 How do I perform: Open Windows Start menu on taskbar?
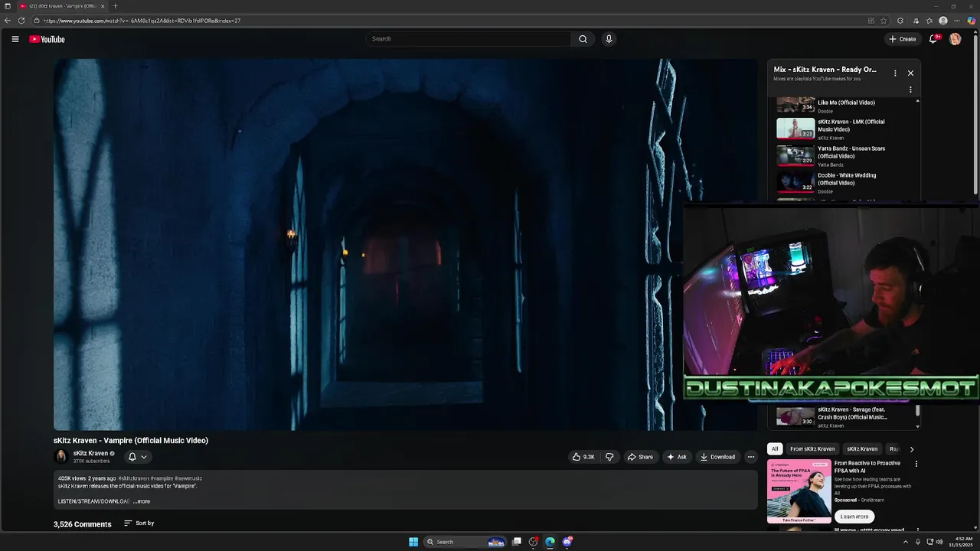point(413,542)
